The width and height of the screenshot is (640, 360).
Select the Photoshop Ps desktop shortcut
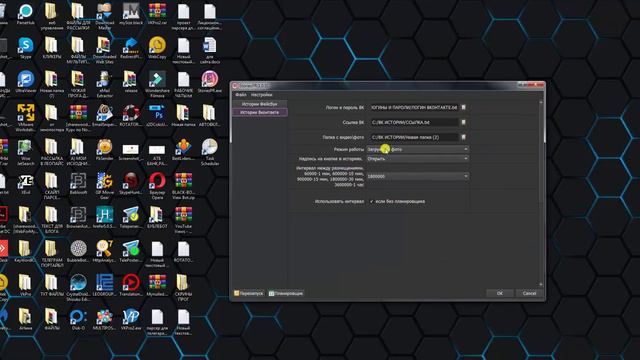coord(157,115)
